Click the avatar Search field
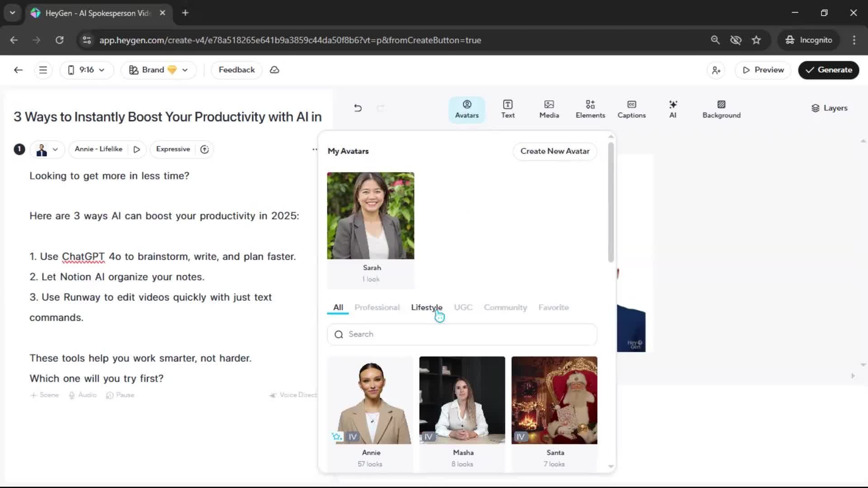868x488 pixels. coord(462,334)
